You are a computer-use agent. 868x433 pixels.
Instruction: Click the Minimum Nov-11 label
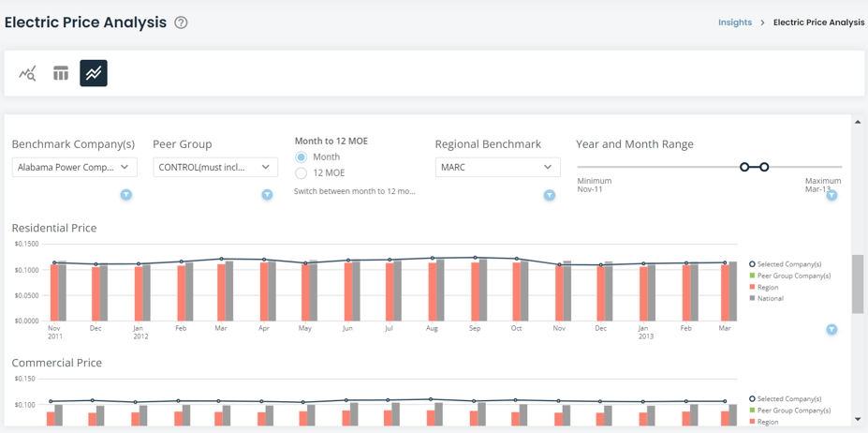595,186
